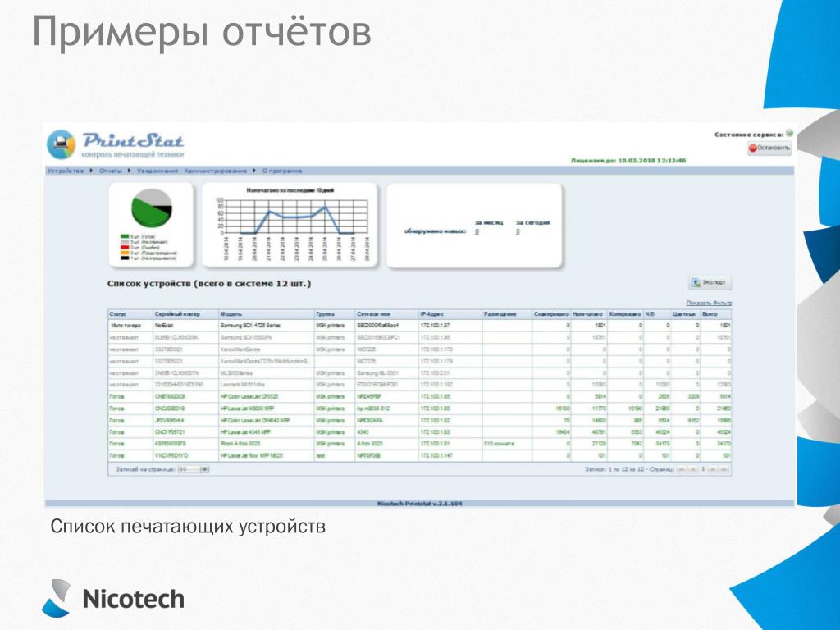Click the test group cell

[335, 456]
